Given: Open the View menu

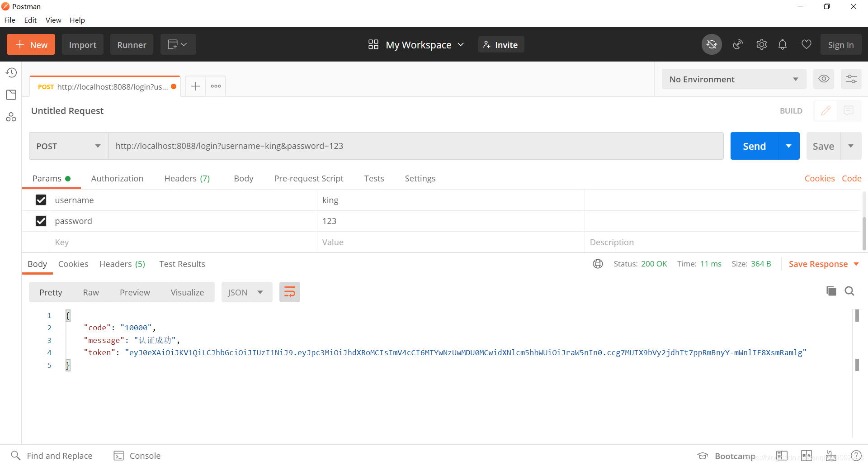Looking at the screenshot, I should [x=53, y=20].
